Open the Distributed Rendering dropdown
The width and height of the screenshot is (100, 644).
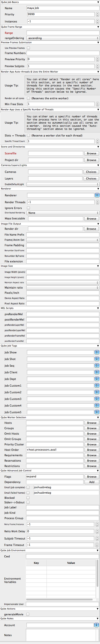click(x=63, y=213)
